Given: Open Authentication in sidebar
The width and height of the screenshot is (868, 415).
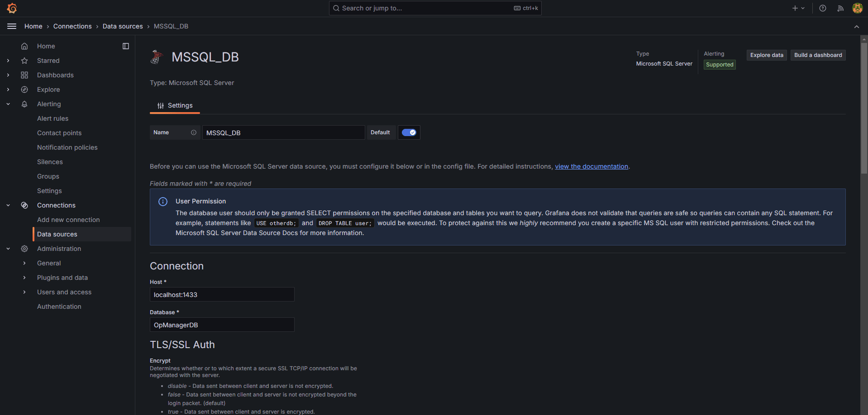Looking at the screenshot, I should (59, 307).
